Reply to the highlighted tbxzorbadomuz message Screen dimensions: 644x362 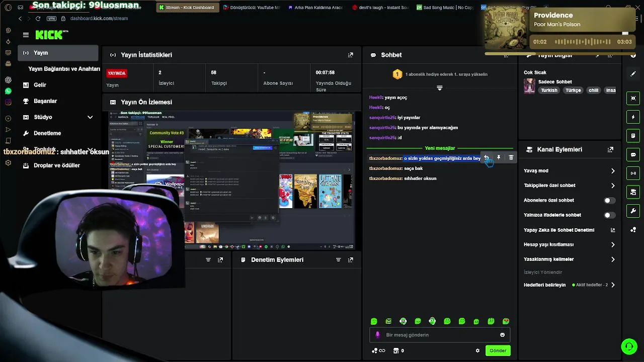click(x=487, y=158)
